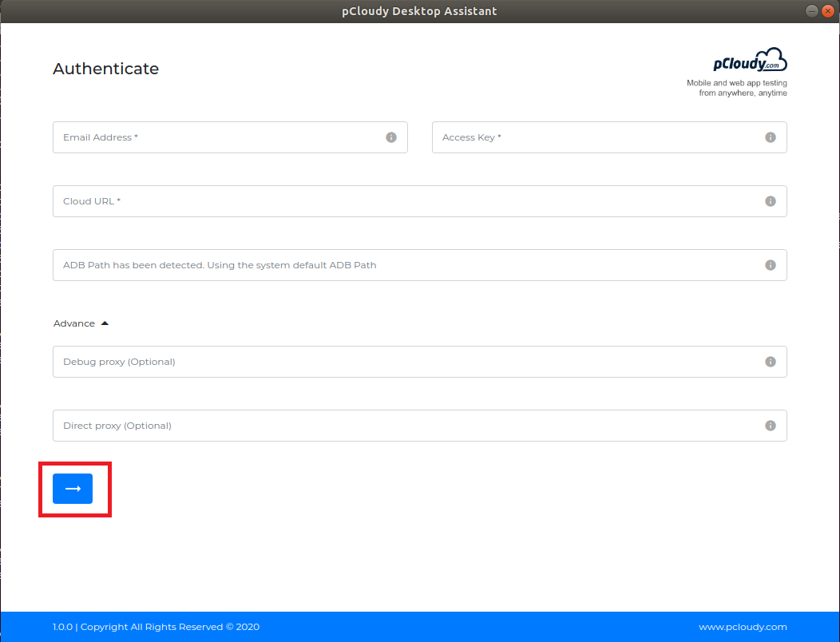Click the Authenticate heading

105,69
